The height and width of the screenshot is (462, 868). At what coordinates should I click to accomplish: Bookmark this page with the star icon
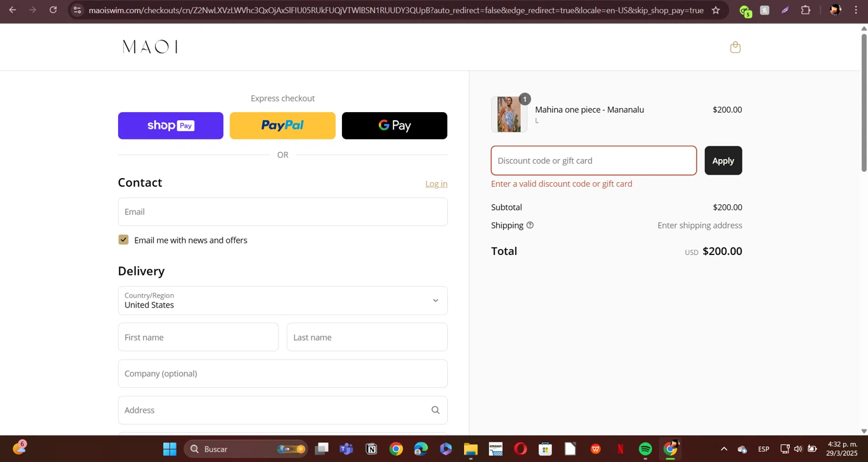click(716, 10)
